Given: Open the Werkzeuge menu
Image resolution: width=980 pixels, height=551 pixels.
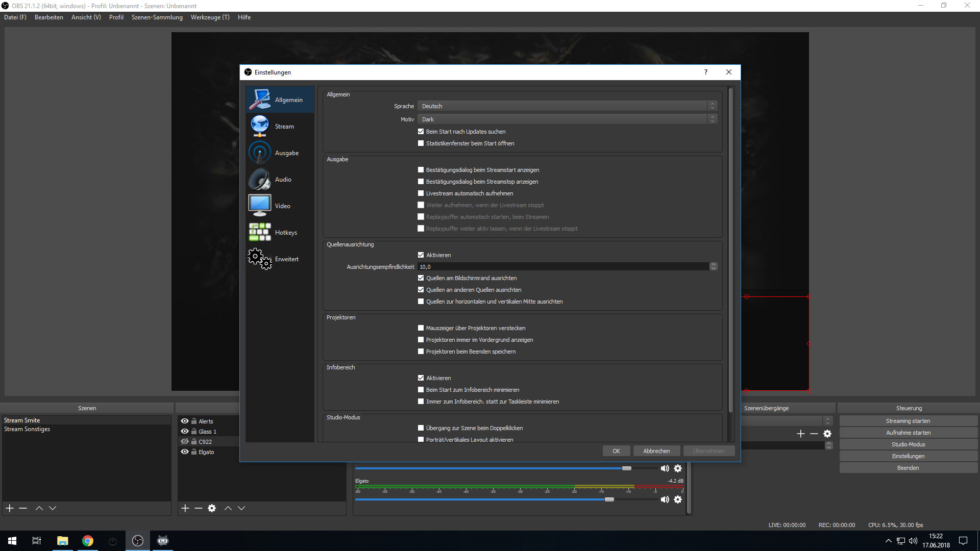Looking at the screenshot, I should [x=210, y=17].
